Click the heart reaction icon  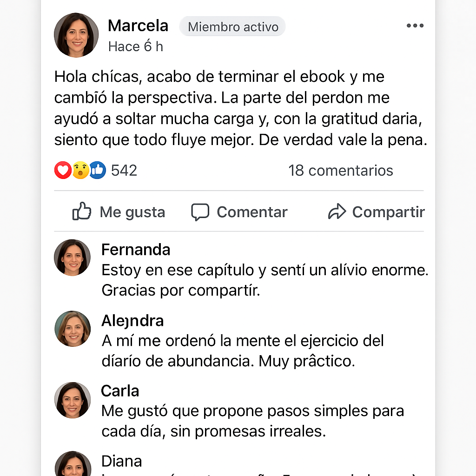coord(62,171)
